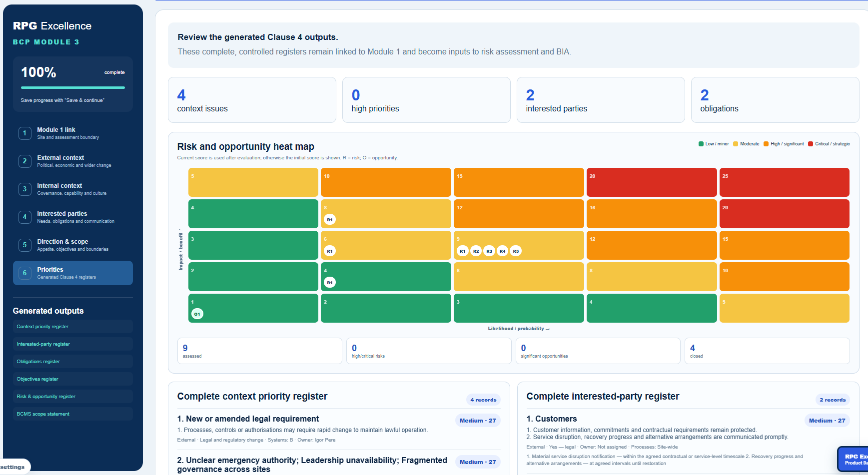Click the Moderate legend entry
This screenshot has width=868, height=475.
746,144
